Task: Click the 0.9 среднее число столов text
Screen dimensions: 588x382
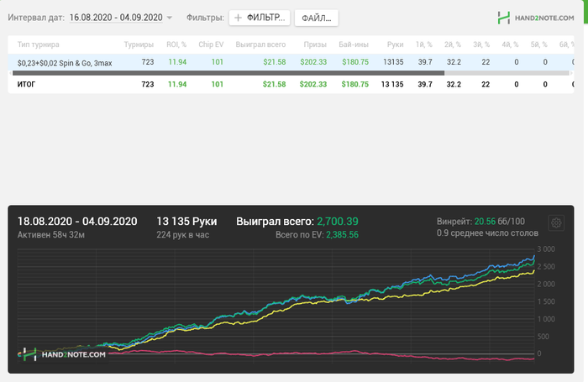Action: point(487,233)
